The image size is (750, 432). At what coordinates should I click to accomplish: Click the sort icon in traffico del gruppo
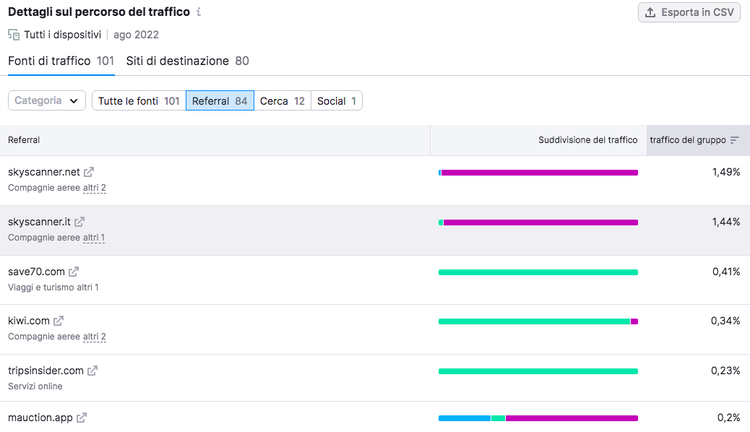pyautogui.click(x=735, y=140)
